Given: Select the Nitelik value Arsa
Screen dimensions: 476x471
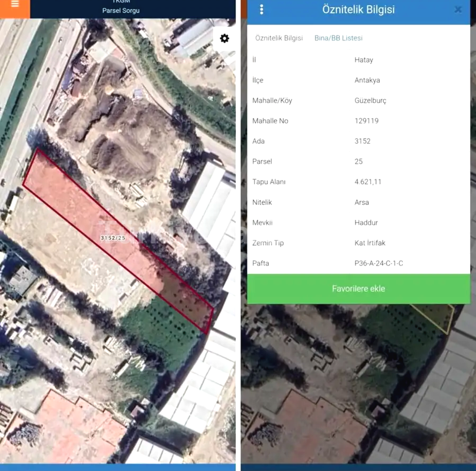Looking at the screenshot, I should coord(361,202).
